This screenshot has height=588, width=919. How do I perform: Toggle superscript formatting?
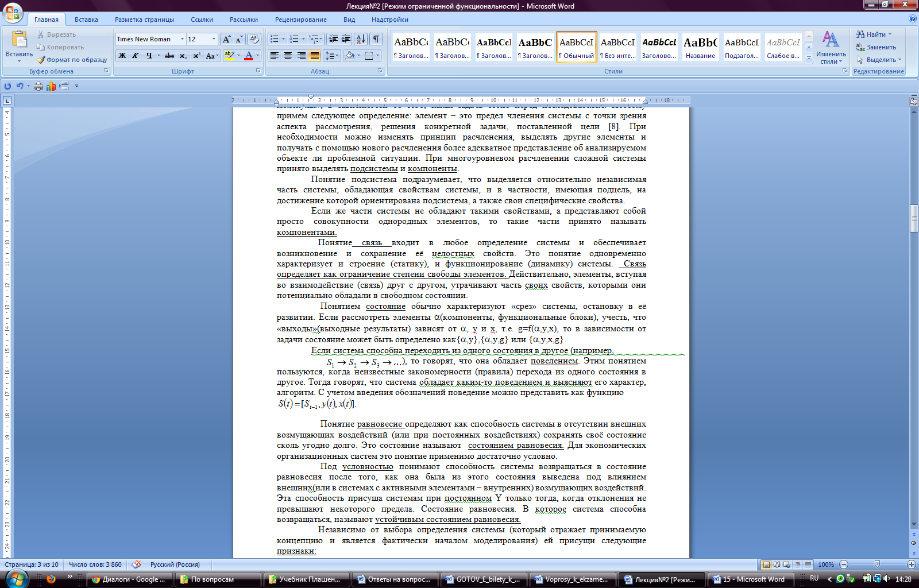pos(196,56)
